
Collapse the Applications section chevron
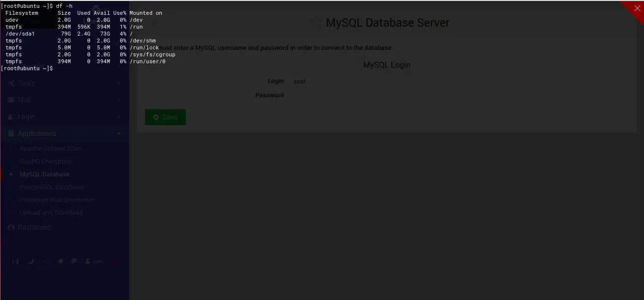click(119, 133)
